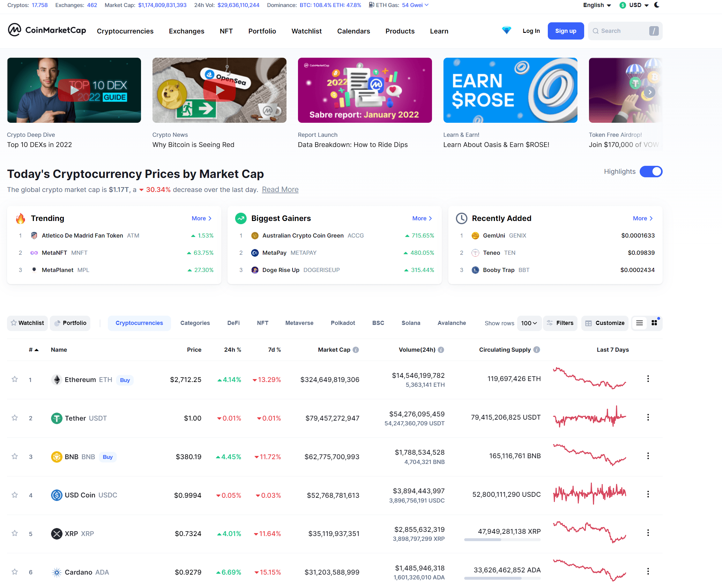Screen dimensions: 722x588
Task: Open Ethereum row three-dot menu
Action: [648, 379]
